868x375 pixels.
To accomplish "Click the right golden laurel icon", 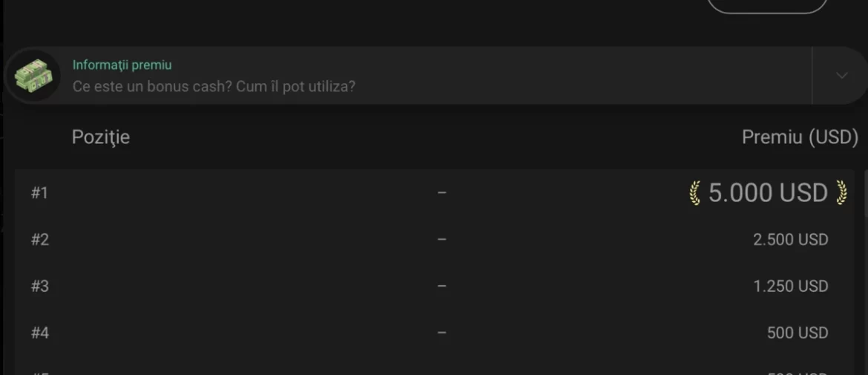I will (841, 193).
